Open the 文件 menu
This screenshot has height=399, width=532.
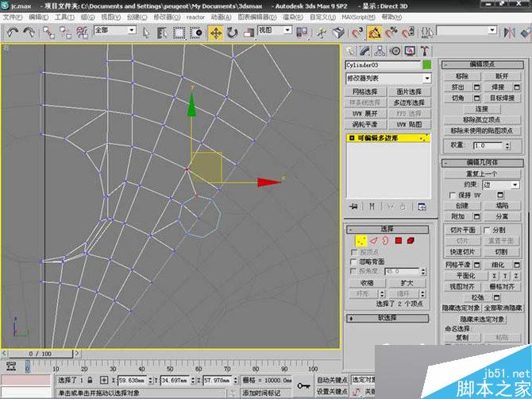click(x=12, y=17)
